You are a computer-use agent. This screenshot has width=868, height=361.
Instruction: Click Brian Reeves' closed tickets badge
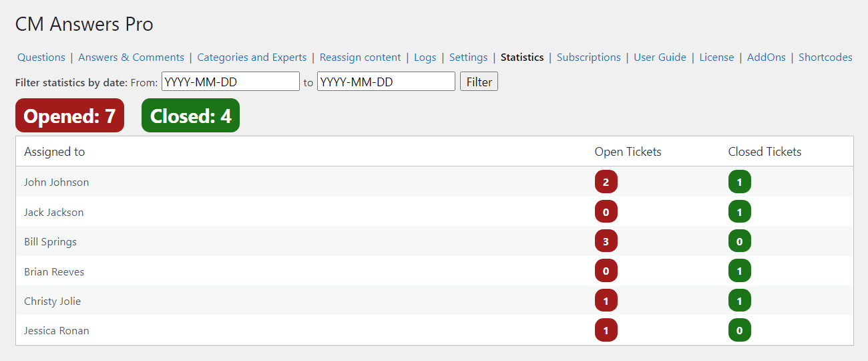tap(739, 271)
